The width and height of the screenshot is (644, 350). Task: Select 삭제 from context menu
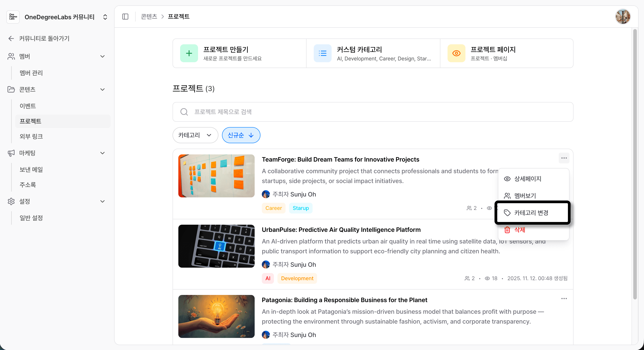coord(533,230)
